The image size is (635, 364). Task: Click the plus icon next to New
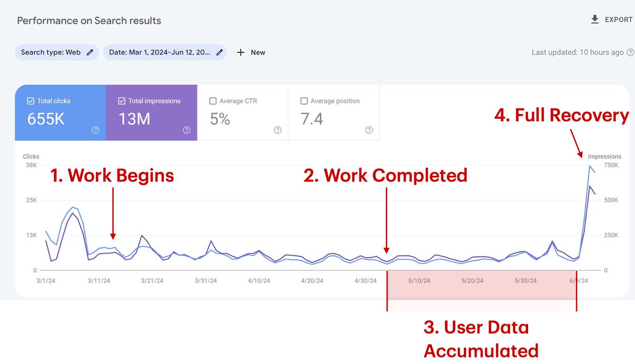[x=241, y=52]
